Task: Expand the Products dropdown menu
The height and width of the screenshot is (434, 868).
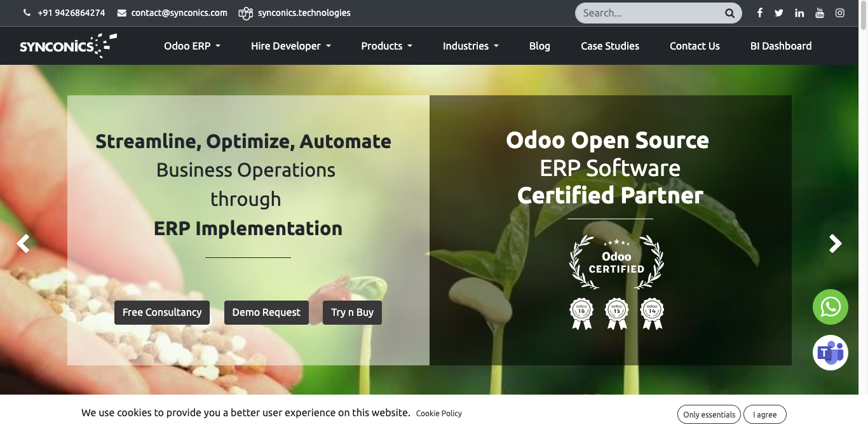Action: [x=386, y=46]
